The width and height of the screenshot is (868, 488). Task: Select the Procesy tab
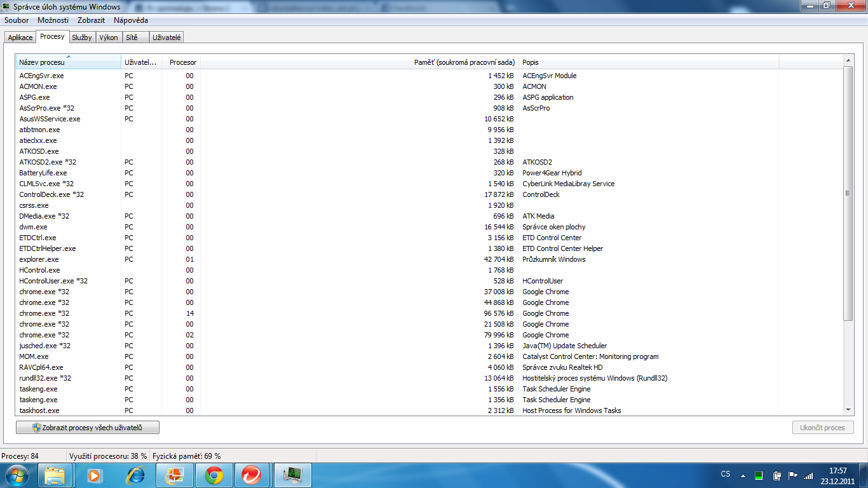point(52,36)
